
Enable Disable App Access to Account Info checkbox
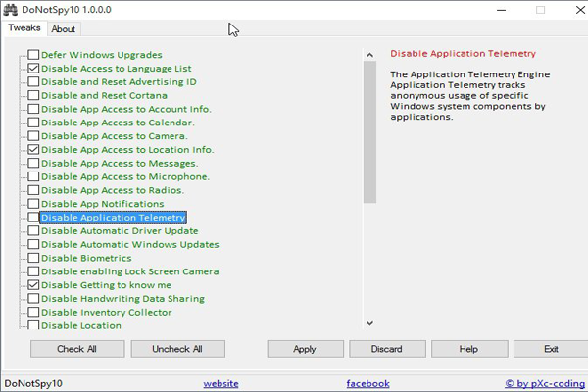click(x=33, y=109)
